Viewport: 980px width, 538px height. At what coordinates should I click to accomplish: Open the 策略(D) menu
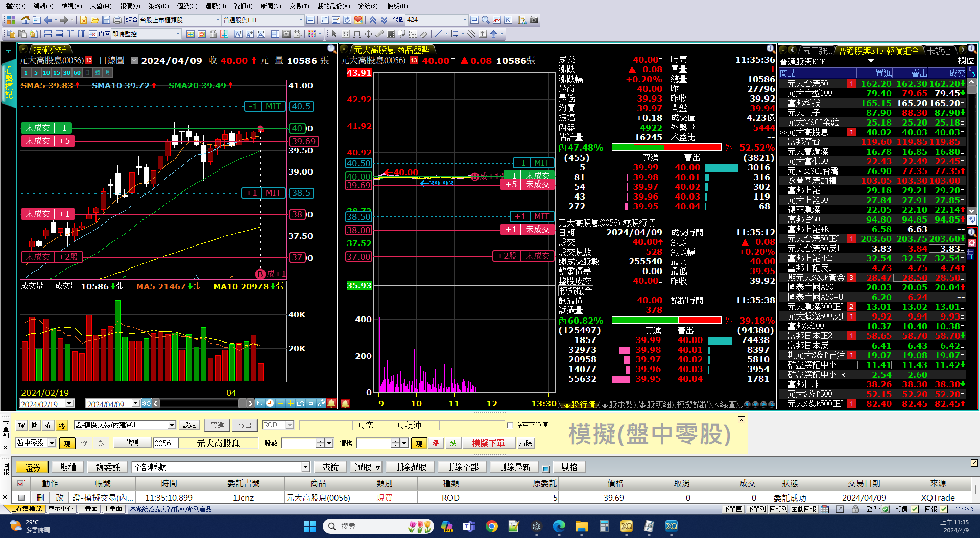(158, 6)
